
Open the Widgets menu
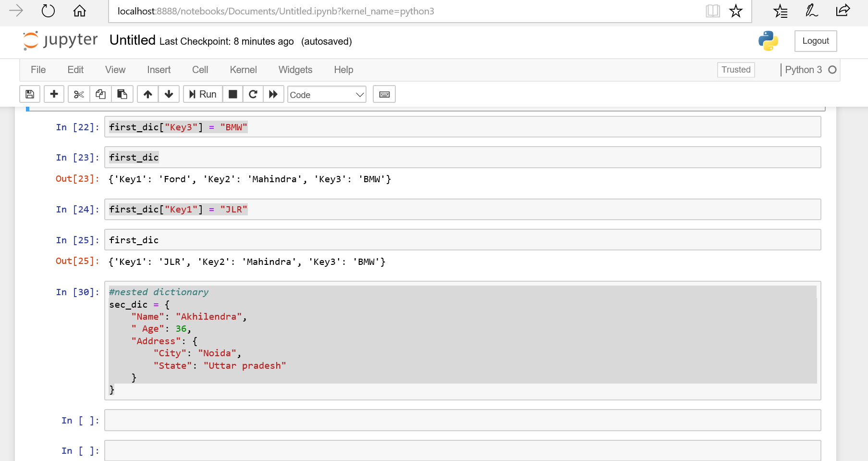(295, 70)
